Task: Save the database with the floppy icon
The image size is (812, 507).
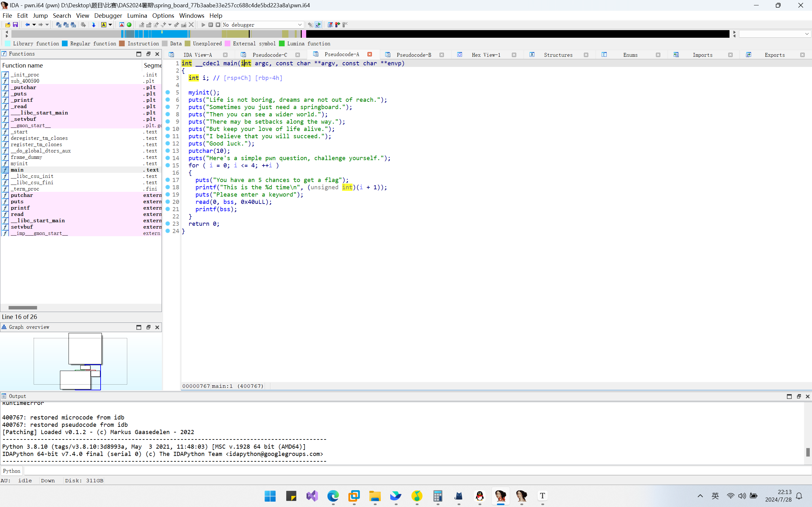Action: tap(16, 25)
